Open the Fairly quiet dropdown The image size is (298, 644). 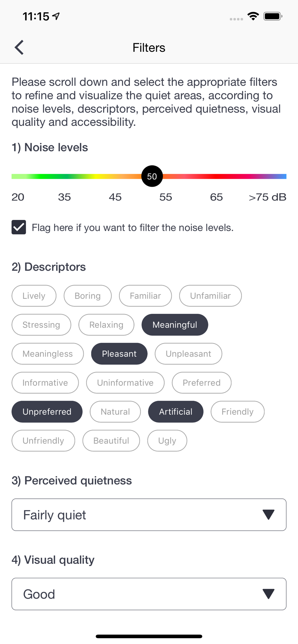(x=149, y=515)
